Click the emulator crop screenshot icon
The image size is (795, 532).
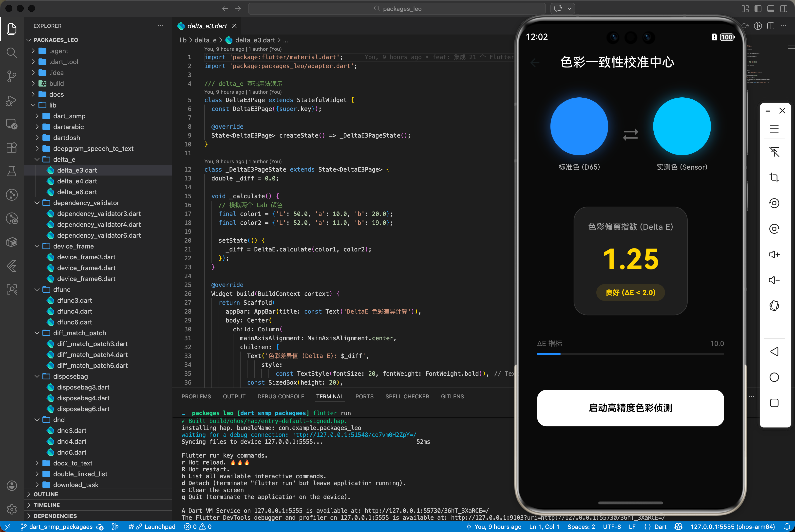pyautogui.click(x=774, y=177)
